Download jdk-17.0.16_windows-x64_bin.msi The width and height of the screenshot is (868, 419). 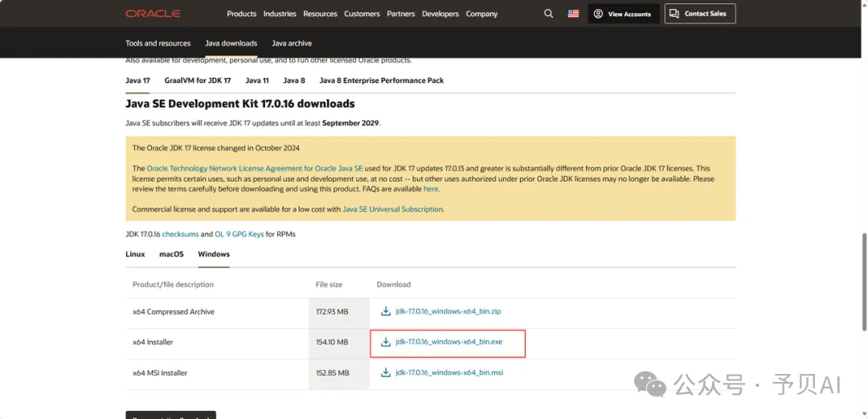click(449, 372)
